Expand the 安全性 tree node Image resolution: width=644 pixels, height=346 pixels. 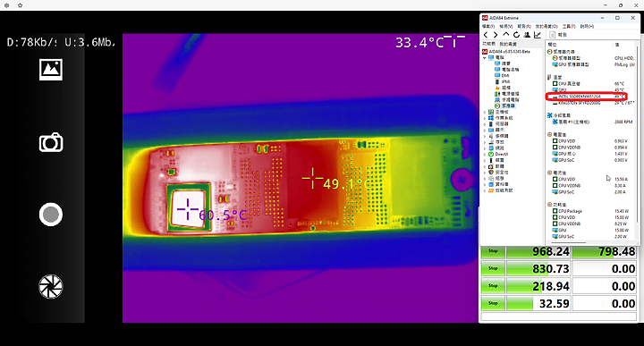[485, 173]
